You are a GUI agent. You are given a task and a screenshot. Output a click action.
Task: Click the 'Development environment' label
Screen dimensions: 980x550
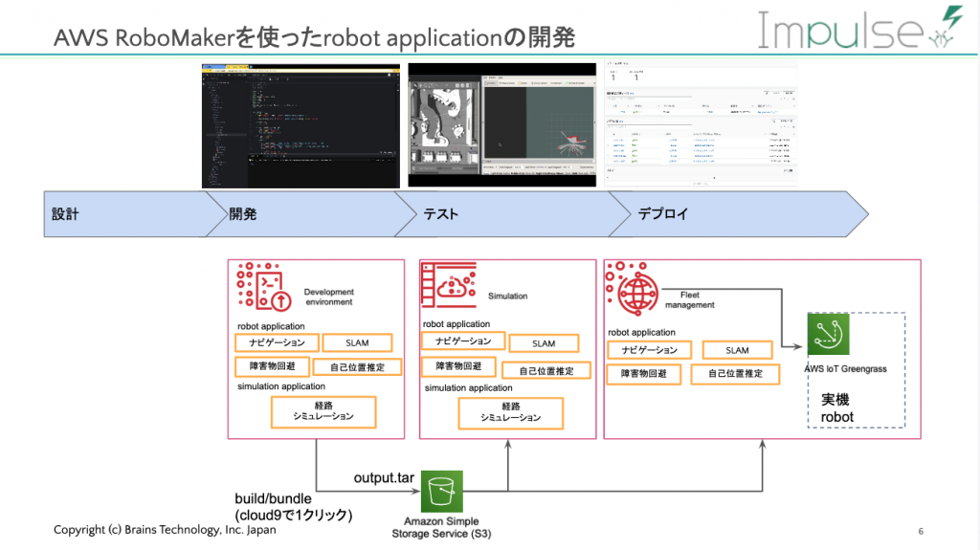[x=329, y=297]
